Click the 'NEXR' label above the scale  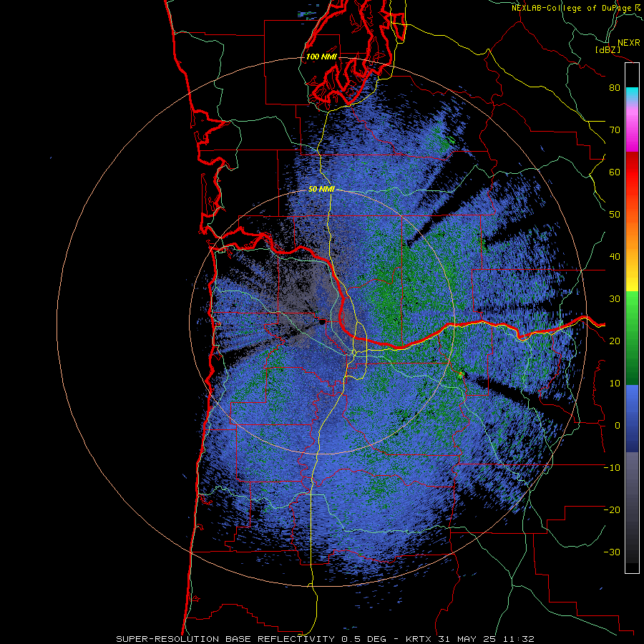[628, 43]
